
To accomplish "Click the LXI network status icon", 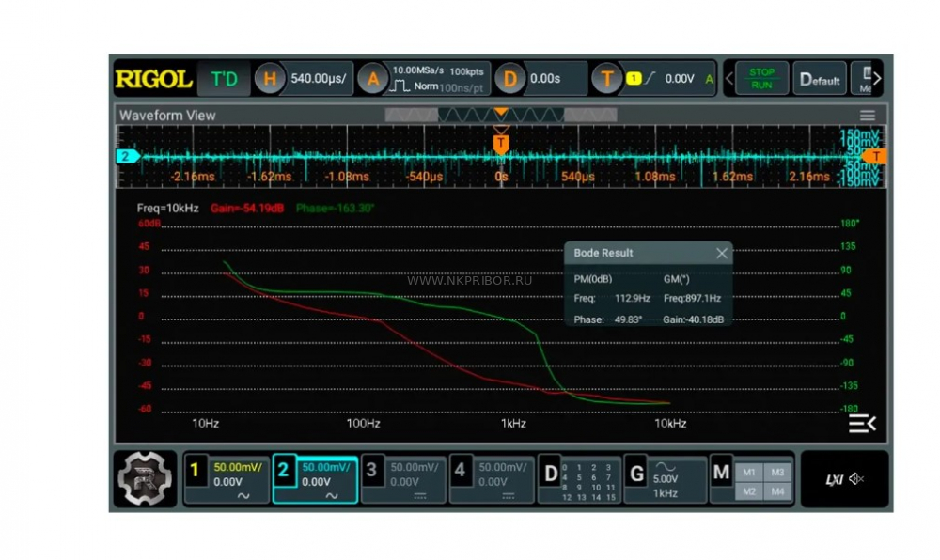I will pyautogui.click(x=834, y=479).
